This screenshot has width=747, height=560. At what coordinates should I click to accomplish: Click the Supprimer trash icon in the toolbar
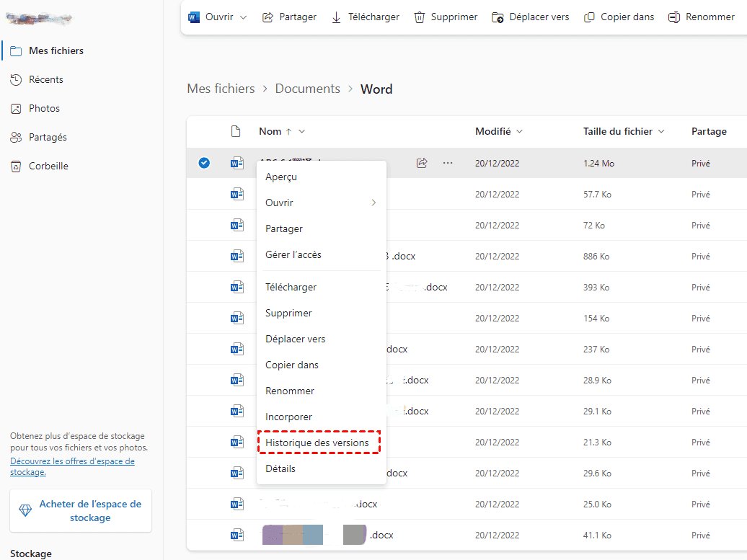coord(419,17)
